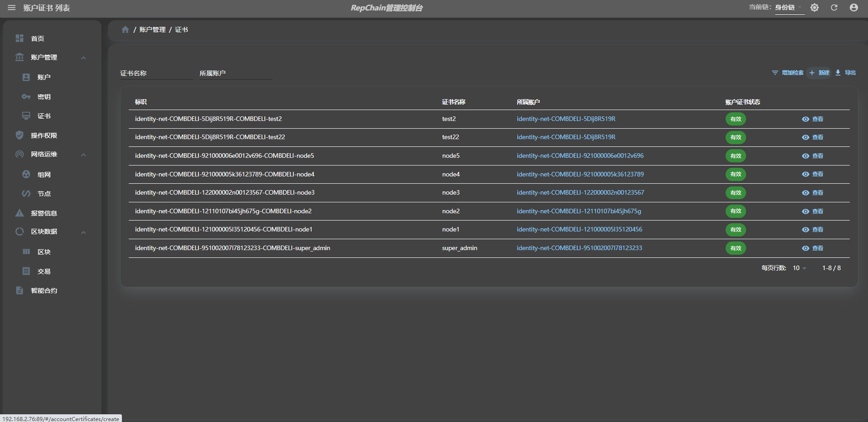Click 查看 for node5 row
Viewport: 868px width, 422px height.
(x=812, y=156)
